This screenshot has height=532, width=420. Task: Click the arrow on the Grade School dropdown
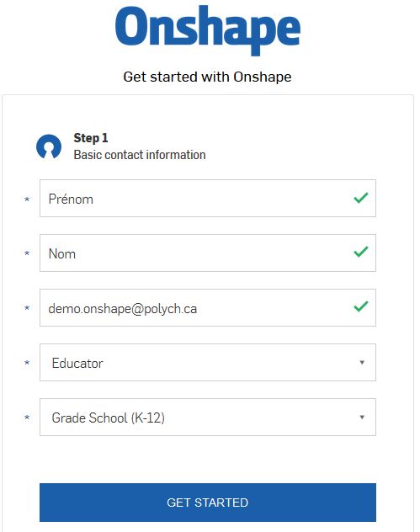point(362,417)
